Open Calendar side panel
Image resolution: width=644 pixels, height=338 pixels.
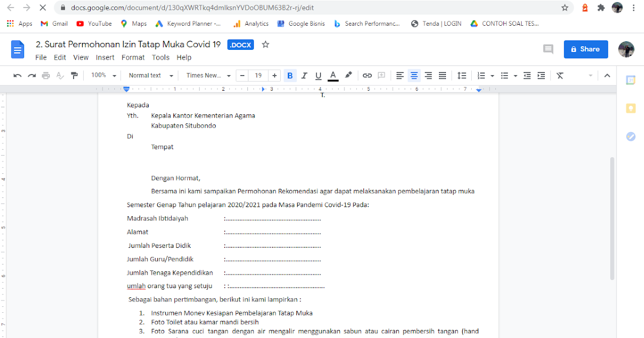point(631,80)
